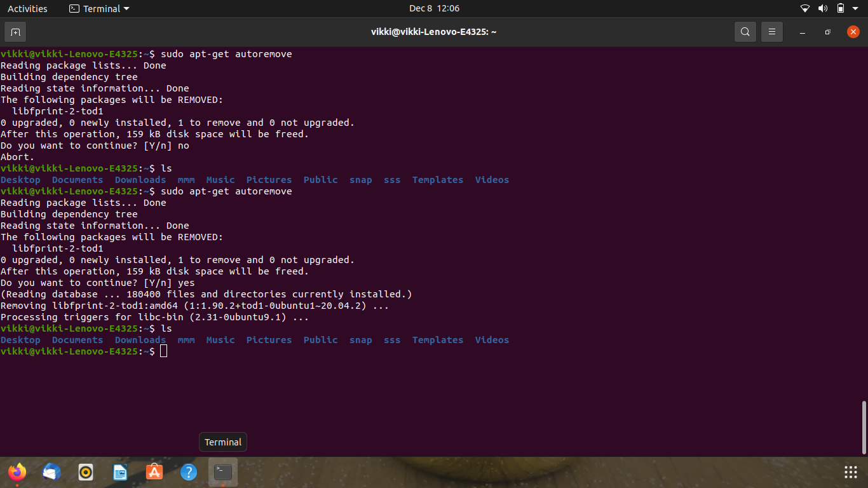
Task: Open Ubuntu Software from the dock
Action: (154, 472)
